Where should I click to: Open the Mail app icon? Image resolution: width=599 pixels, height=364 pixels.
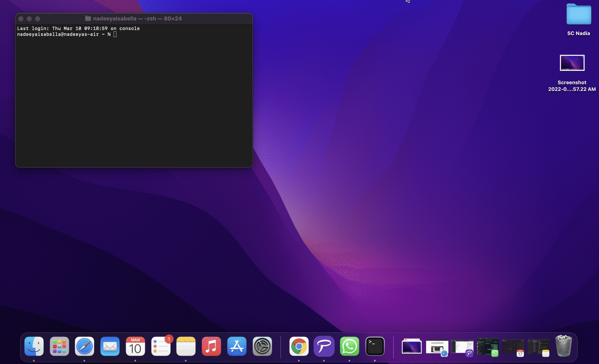pyautogui.click(x=110, y=346)
